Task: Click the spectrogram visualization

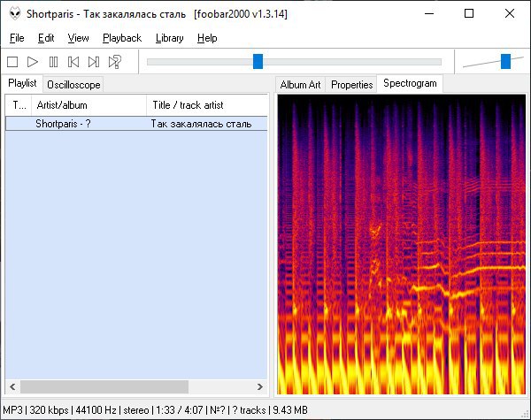Action: pos(401,244)
